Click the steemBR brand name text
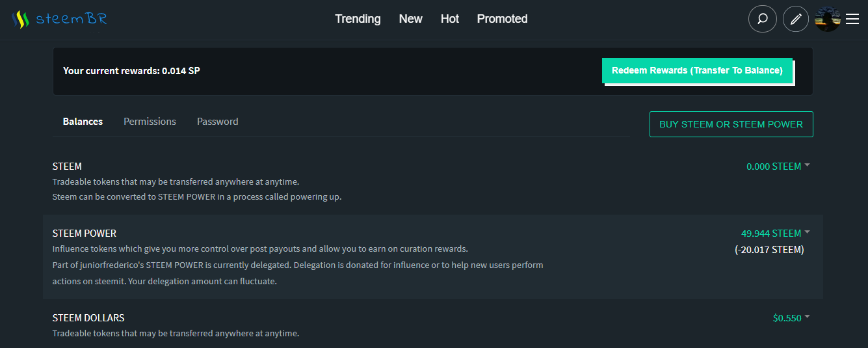The width and height of the screenshot is (868, 348). 72,20
